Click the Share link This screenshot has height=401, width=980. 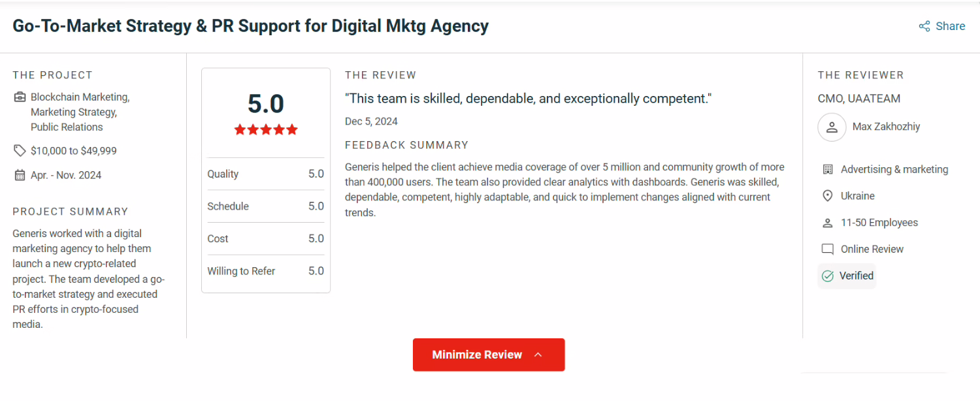click(950, 26)
